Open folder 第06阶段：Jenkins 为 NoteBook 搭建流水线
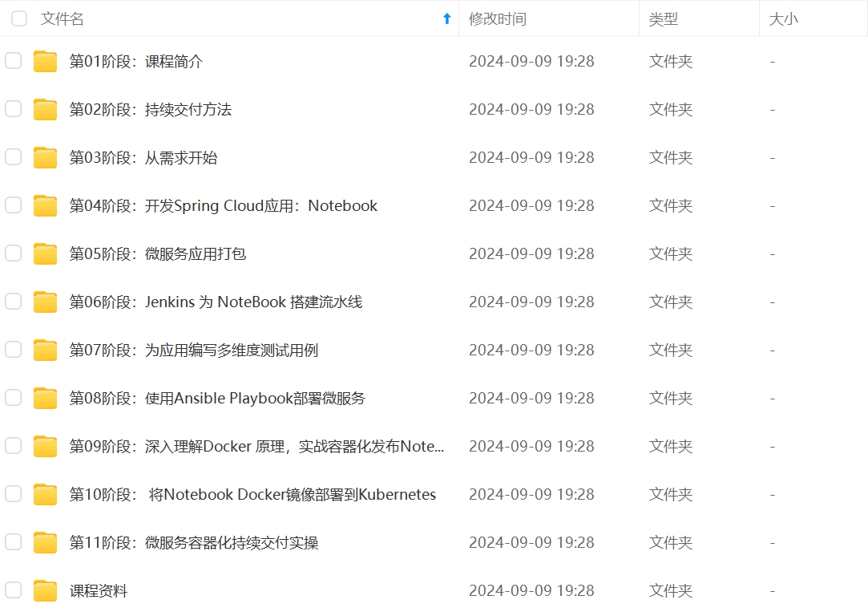The height and width of the screenshot is (616, 868). coord(216,302)
